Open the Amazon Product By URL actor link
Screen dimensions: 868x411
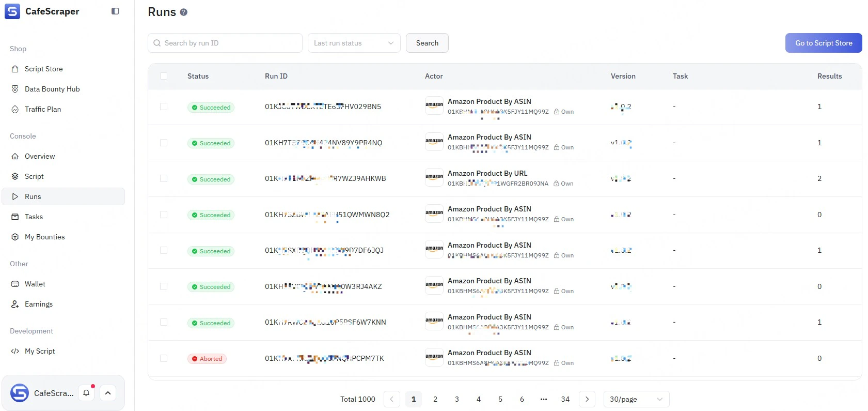(x=487, y=173)
